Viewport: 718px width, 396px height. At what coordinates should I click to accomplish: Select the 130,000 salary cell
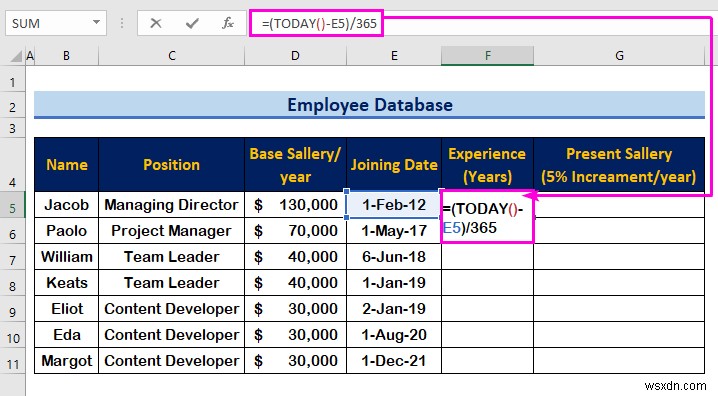(295, 205)
